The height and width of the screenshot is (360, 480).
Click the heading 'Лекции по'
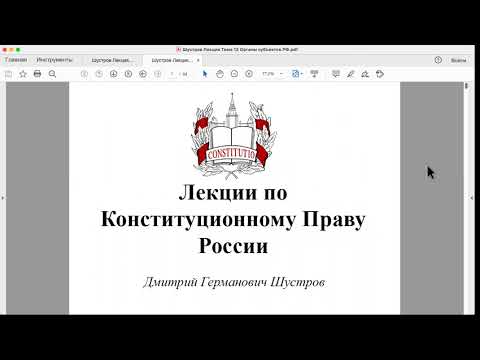[x=233, y=193]
